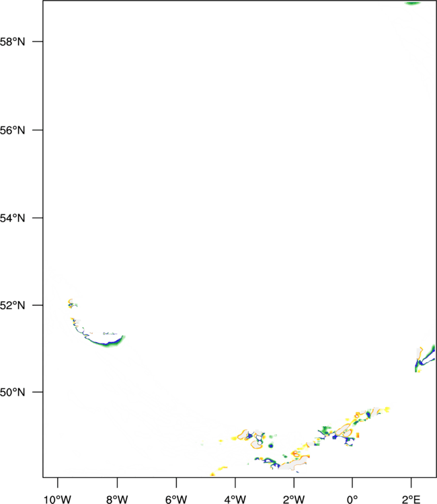This screenshot has width=437, height=504.
Task: Click the 50°N latitude label
Action: [12, 392]
